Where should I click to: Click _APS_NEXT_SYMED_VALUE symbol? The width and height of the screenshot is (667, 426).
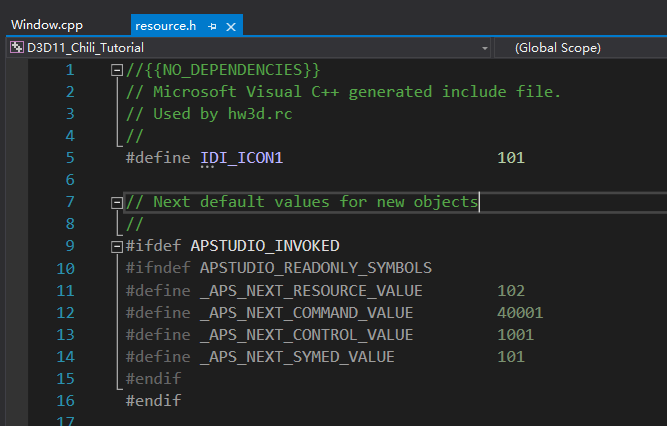click(297, 357)
